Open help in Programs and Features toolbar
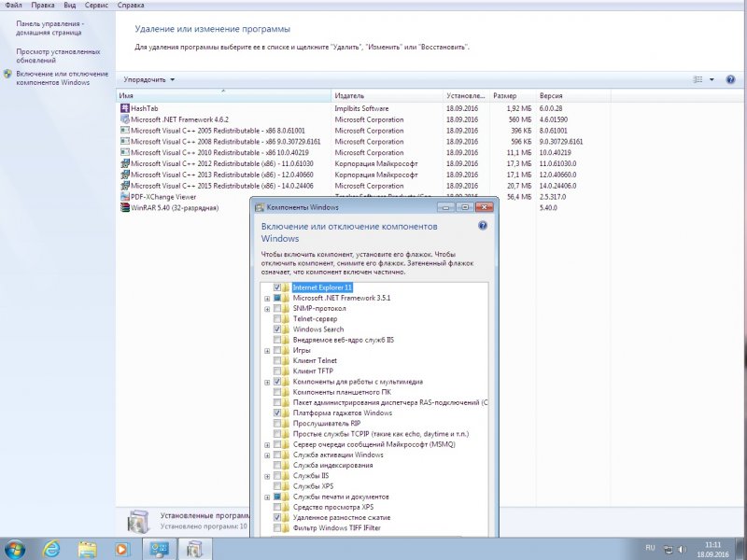The image size is (747, 560). point(730,79)
